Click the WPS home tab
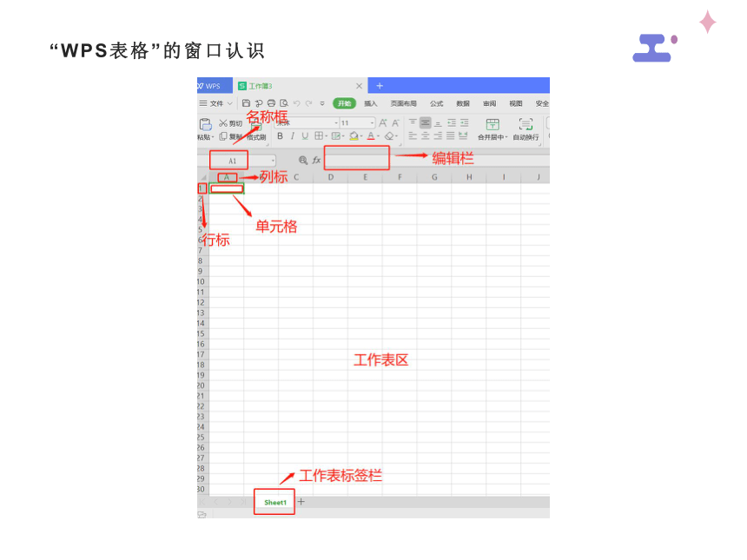The width and height of the screenshot is (747, 560). [215, 86]
